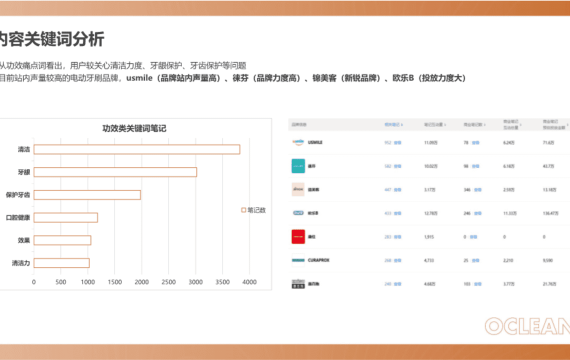
Task: Click the USMILE brand logo
Action: coord(298,142)
